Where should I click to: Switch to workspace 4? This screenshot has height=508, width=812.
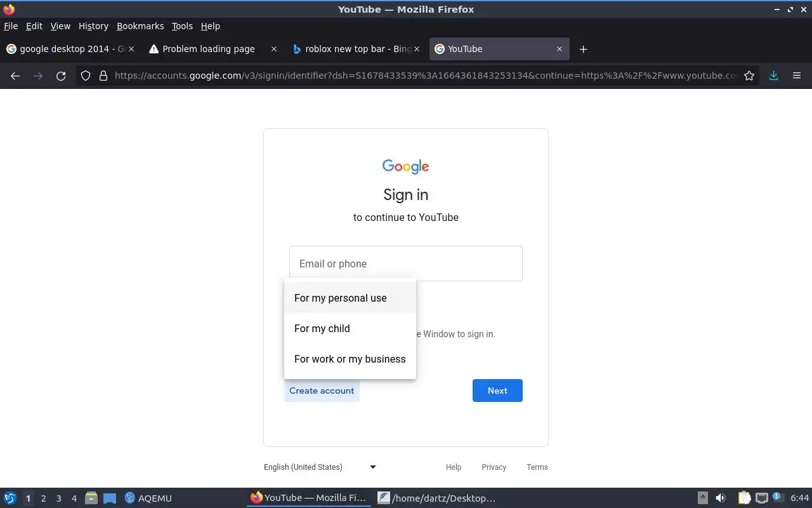point(74,498)
